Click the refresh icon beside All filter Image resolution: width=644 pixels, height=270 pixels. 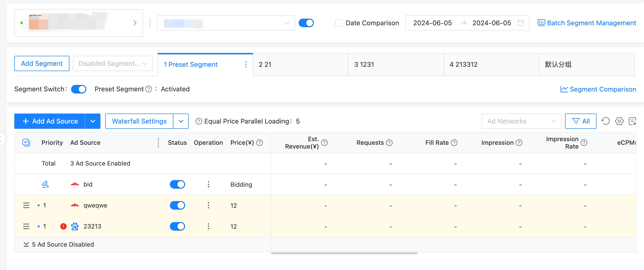(x=606, y=121)
